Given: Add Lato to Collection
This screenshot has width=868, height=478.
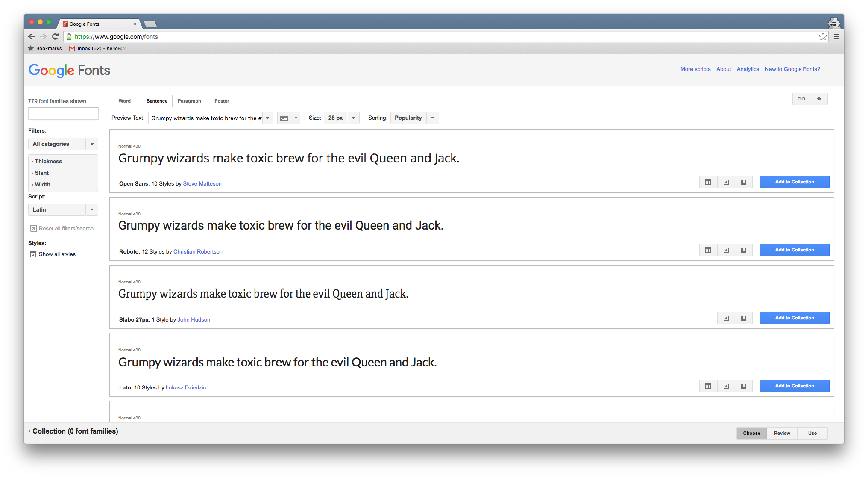Looking at the screenshot, I should 795,386.
